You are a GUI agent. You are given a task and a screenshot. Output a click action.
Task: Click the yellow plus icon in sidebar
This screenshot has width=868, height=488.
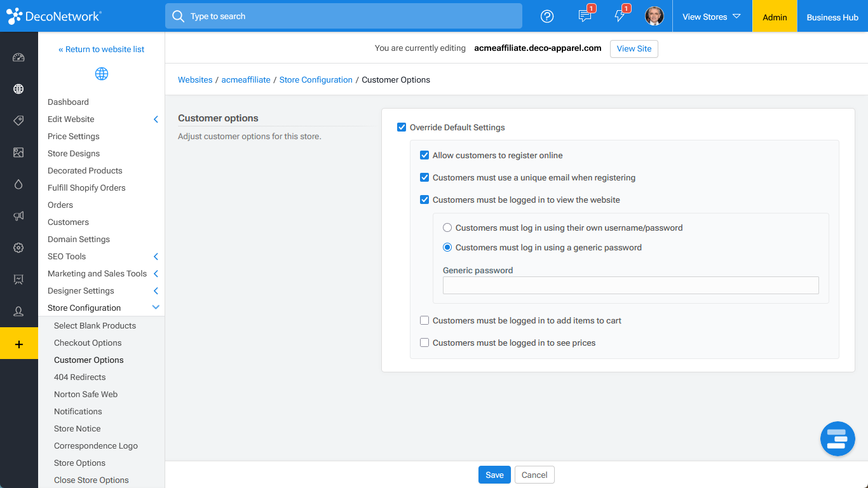pyautogui.click(x=18, y=344)
